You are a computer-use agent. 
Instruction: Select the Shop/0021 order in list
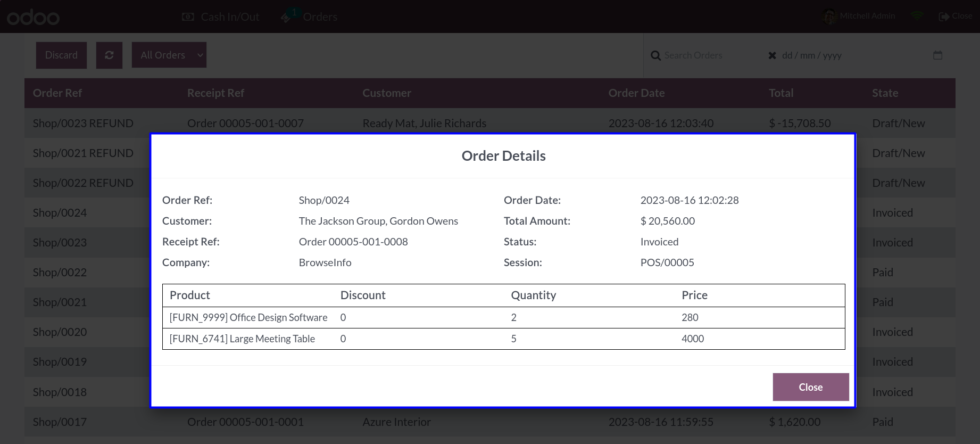tap(60, 302)
